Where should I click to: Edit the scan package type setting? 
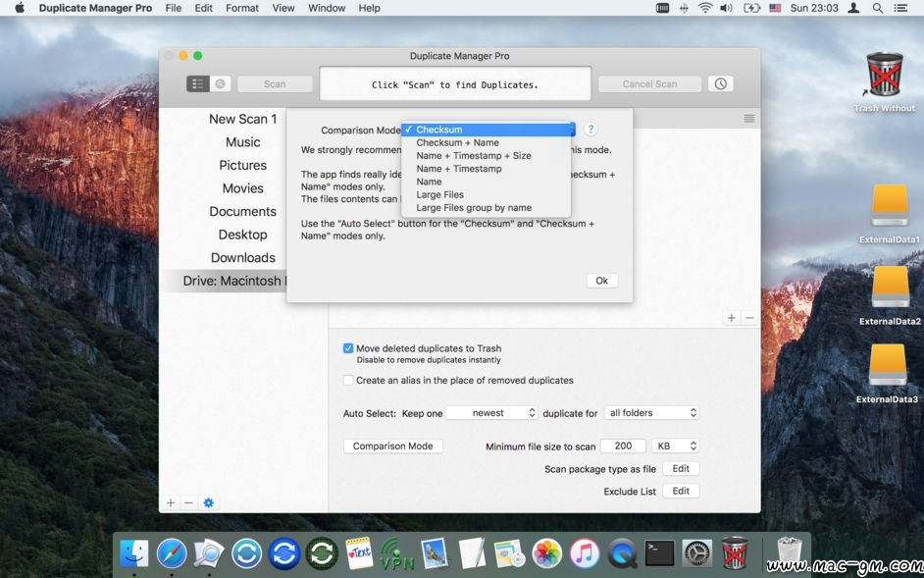681,468
